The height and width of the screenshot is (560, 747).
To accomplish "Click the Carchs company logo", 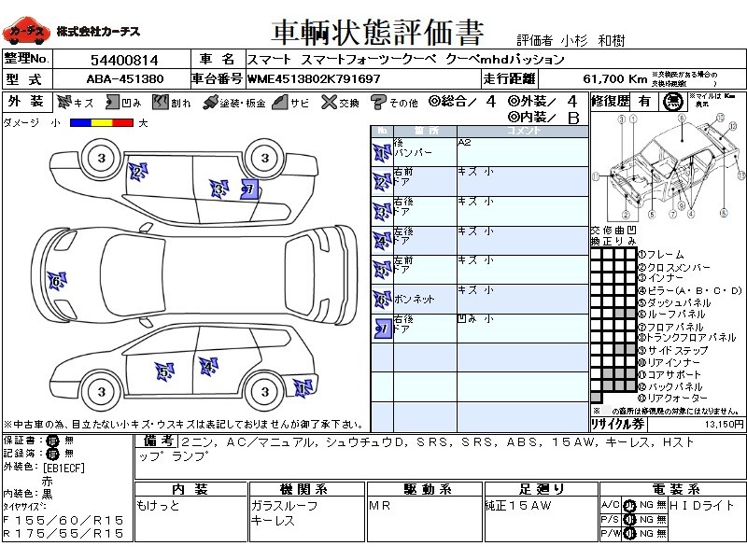I will coord(26,32).
